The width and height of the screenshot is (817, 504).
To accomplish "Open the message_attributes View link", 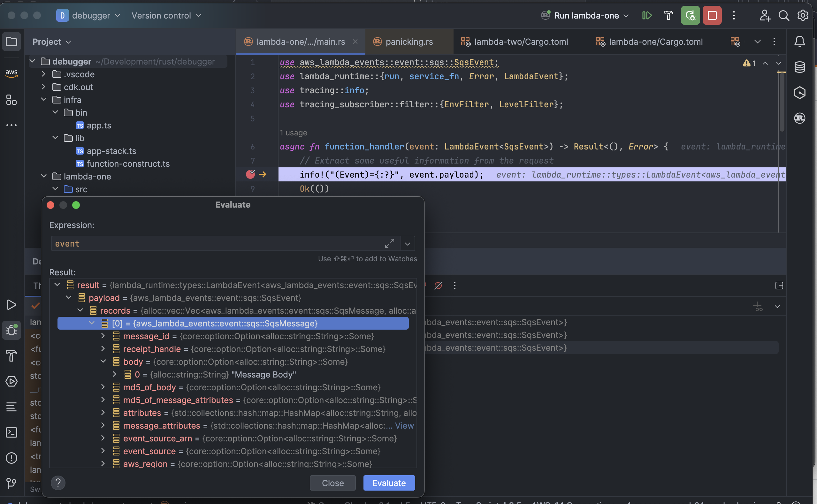I will click(404, 426).
